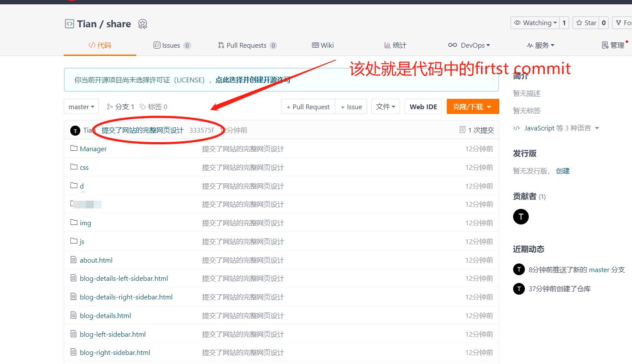Viewport: 632px width, 364px height.
Task: Open the css folder
Action: (x=84, y=167)
